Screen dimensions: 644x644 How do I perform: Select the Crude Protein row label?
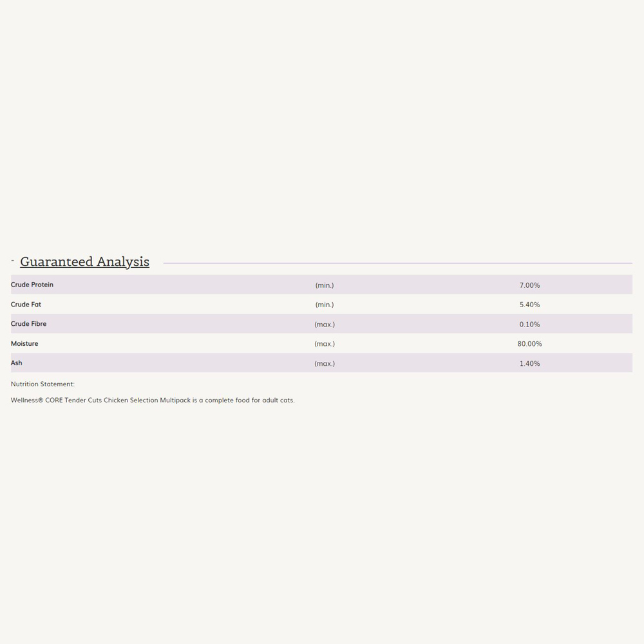pyautogui.click(x=32, y=285)
